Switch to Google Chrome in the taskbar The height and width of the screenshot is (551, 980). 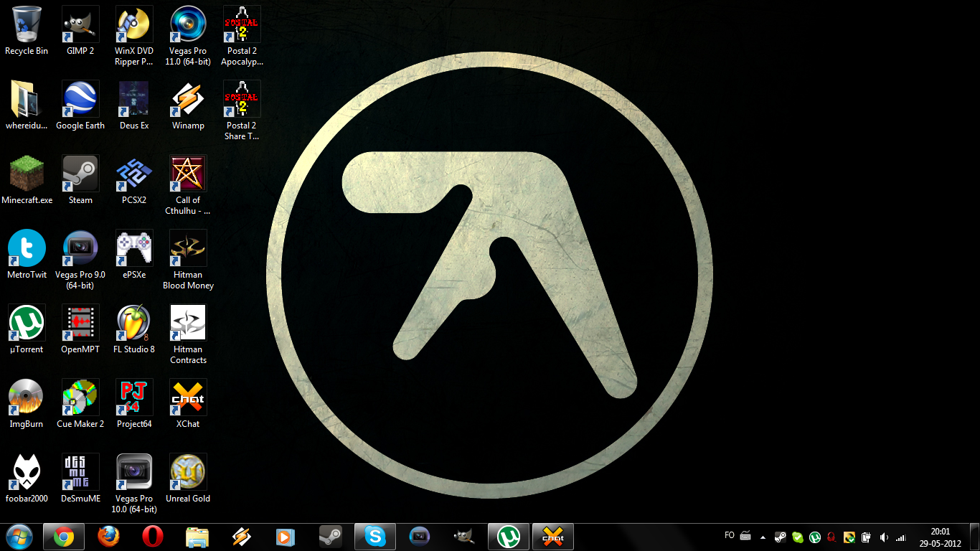click(x=64, y=537)
